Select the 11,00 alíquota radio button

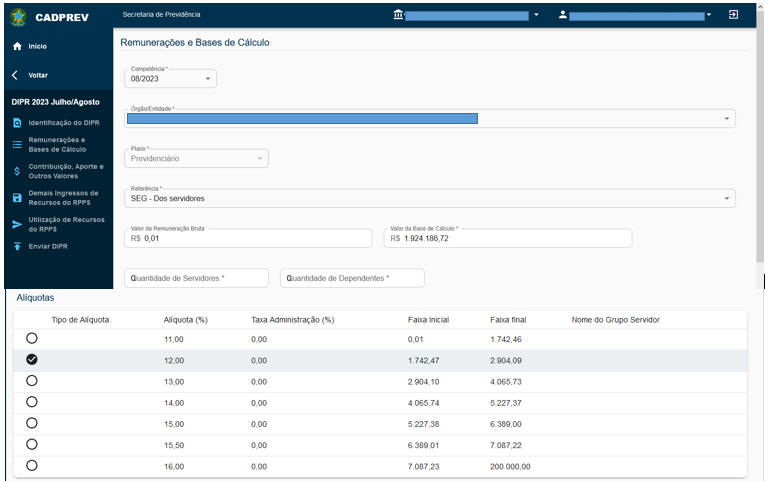(32, 339)
